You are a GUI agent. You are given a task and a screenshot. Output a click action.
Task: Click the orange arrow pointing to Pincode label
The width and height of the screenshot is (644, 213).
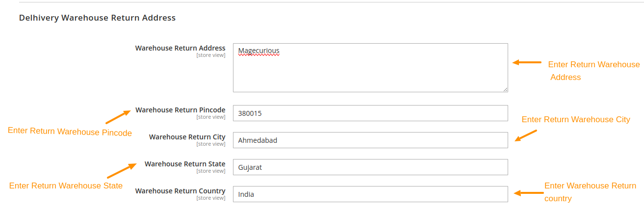click(118, 116)
